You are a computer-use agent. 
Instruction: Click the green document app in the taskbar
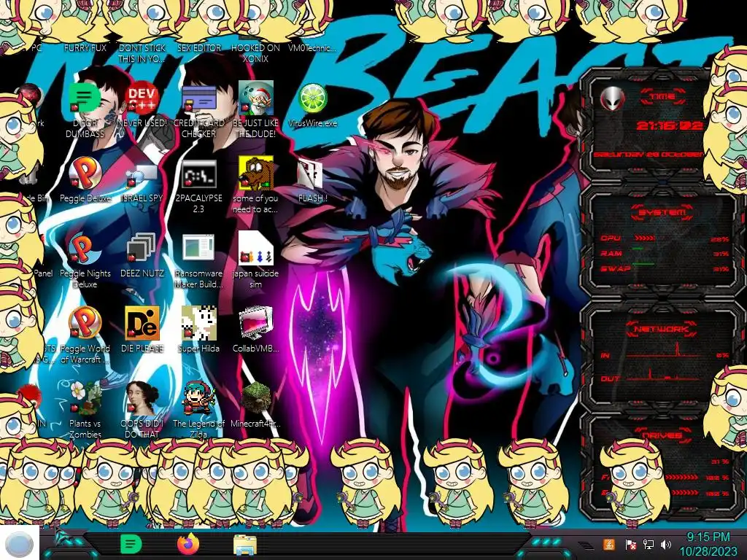[131, 544]
